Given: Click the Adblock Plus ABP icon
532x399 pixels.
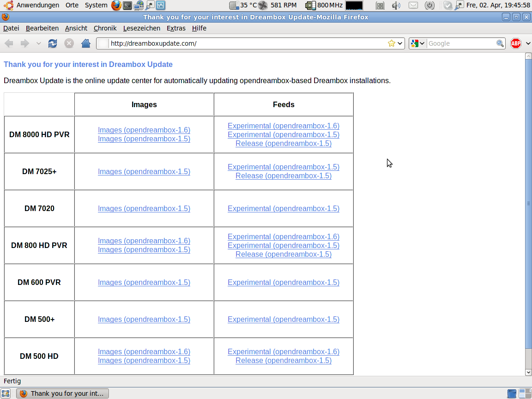Looking at the screenshot, I should pyautogui.click(x=516, y=43).
